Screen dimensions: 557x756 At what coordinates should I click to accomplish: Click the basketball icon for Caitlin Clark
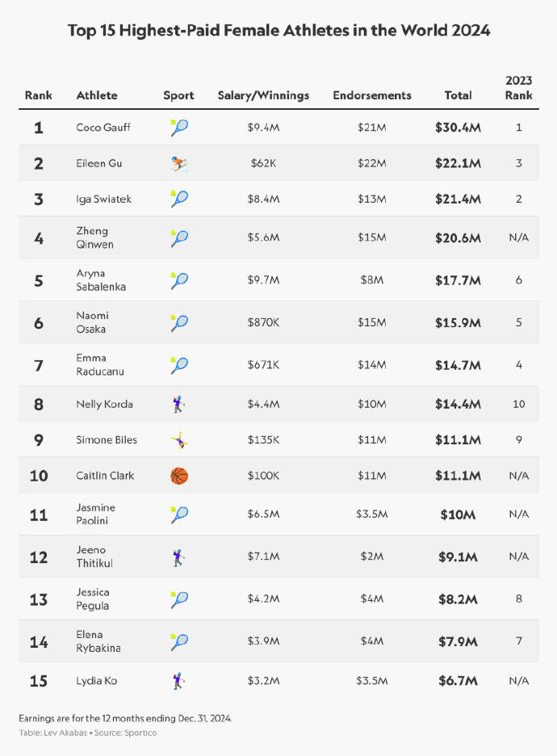179,476
